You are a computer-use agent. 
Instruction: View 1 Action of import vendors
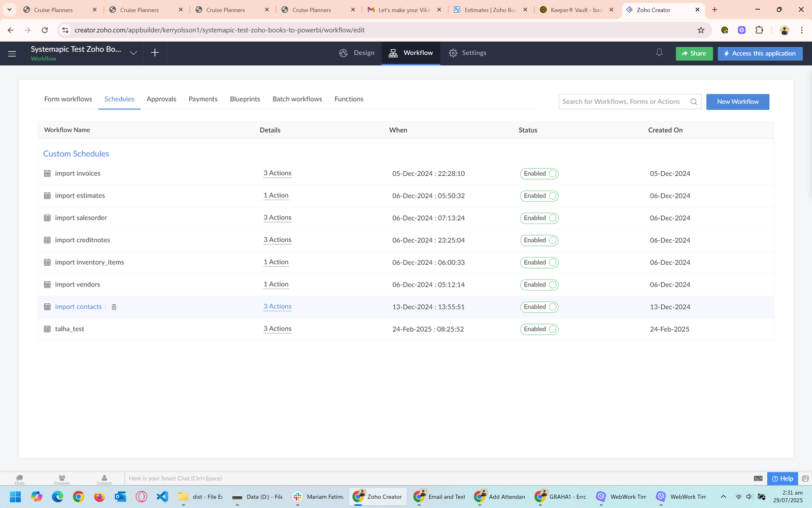point(276,284)
